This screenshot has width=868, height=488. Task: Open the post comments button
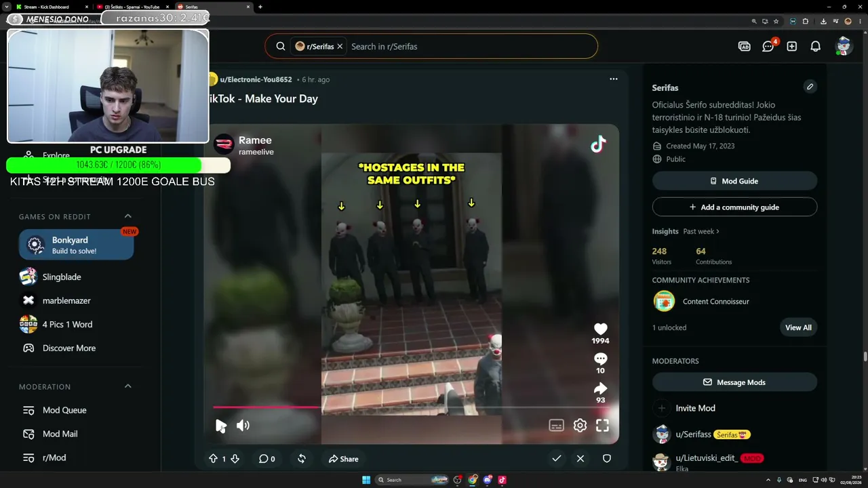267,459
